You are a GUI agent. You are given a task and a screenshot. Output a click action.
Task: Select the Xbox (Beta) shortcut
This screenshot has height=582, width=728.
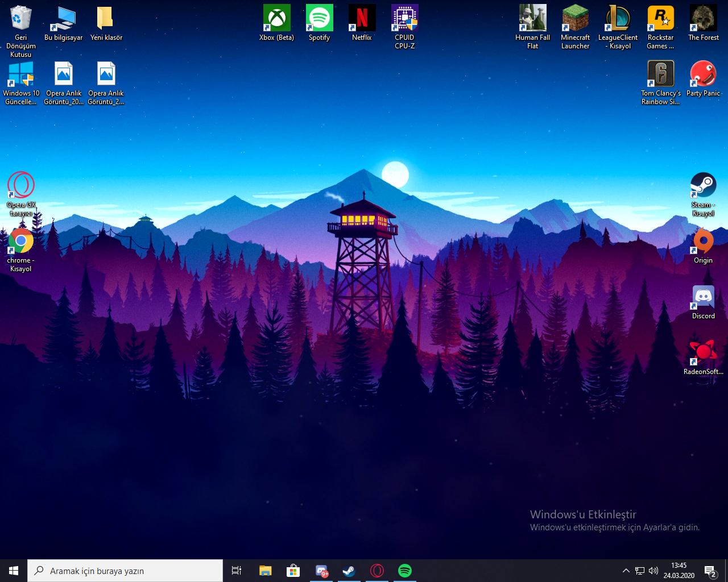pos(277,24)
